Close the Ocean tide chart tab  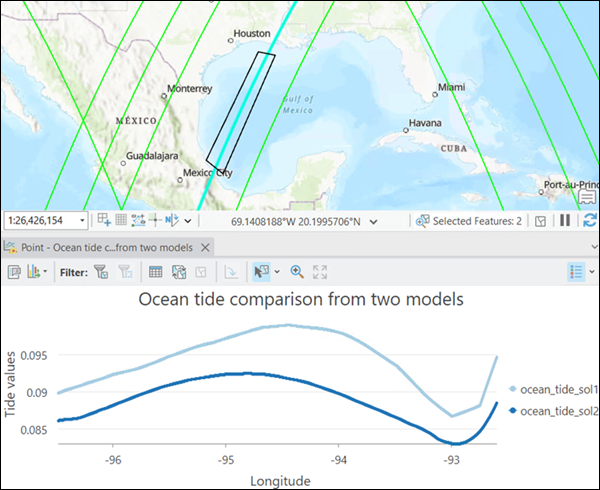click(205, 247)
